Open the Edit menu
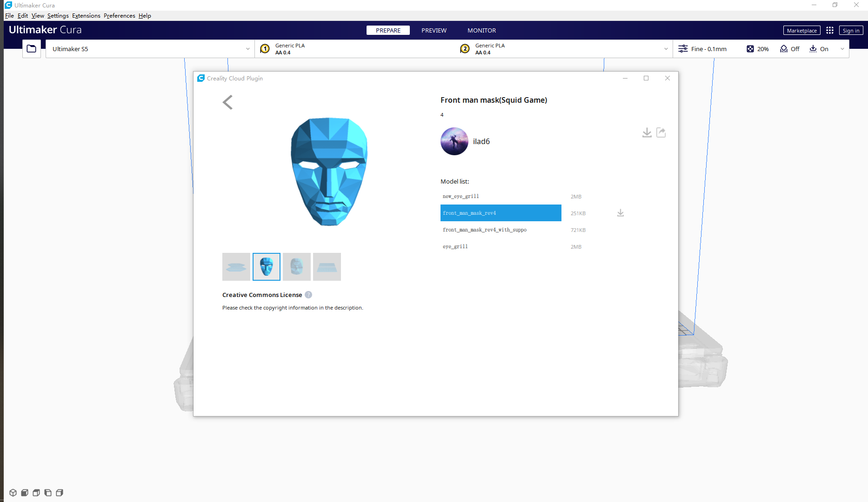This screenshot has height=502, width=868. point(23,16)
